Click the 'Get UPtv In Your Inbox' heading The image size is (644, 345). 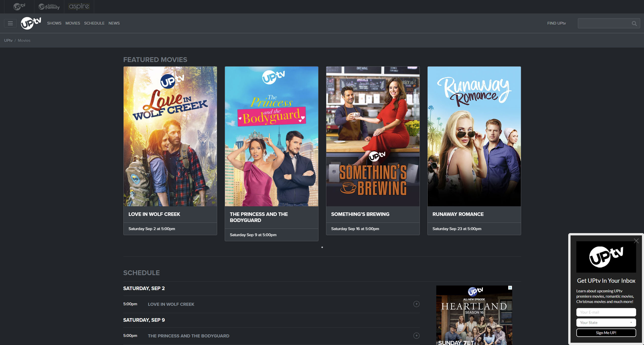(606, 281)
